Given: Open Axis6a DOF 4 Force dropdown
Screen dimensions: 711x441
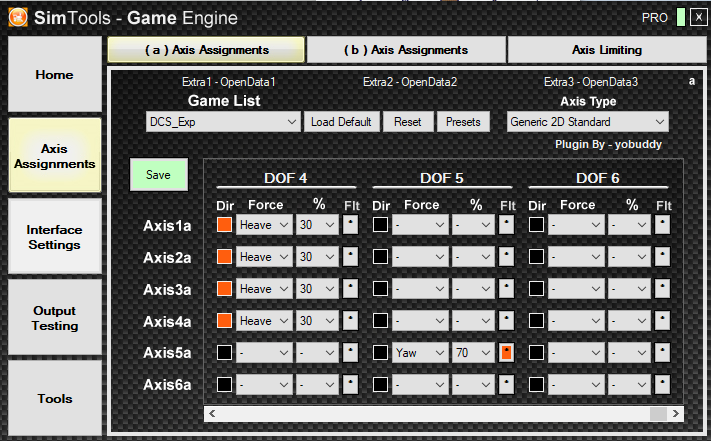Looking at the screenshot, I should point(264,385).
